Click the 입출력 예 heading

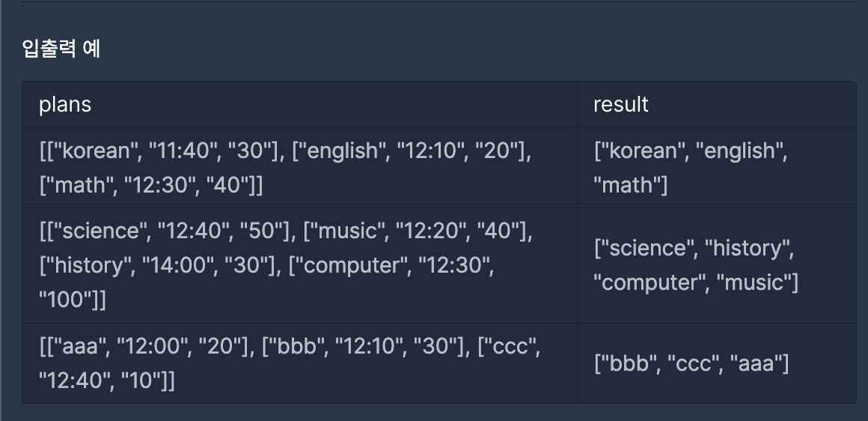click(61, 49)
